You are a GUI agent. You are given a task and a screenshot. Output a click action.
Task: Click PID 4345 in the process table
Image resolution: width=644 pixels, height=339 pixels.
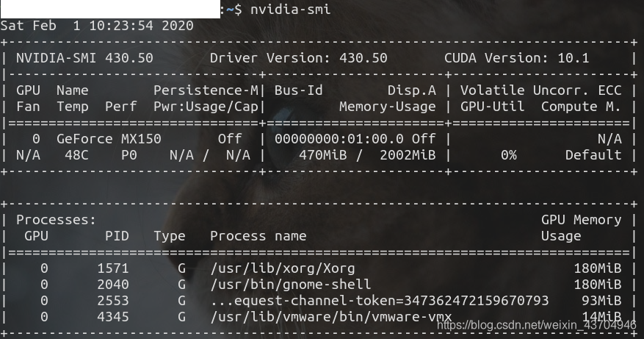[113, 317]
